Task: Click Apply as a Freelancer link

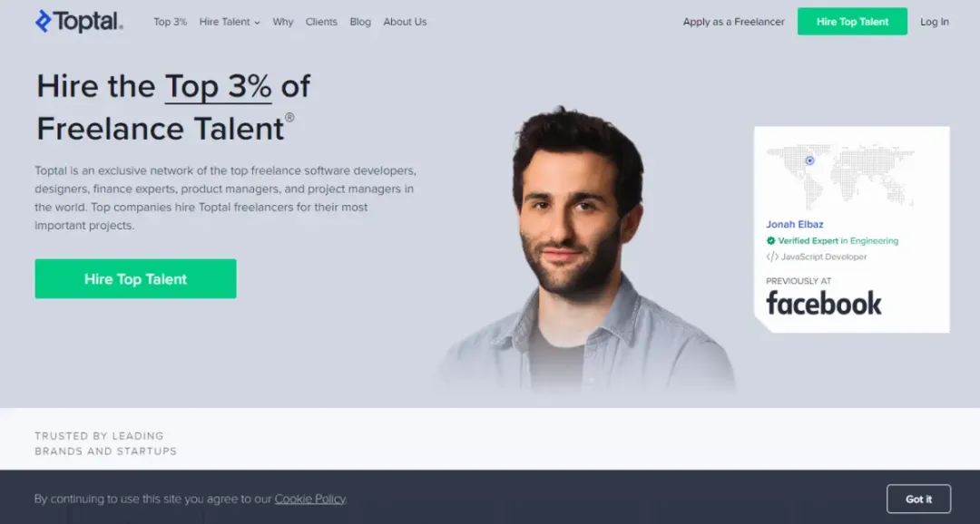Action: click(734, 21)
